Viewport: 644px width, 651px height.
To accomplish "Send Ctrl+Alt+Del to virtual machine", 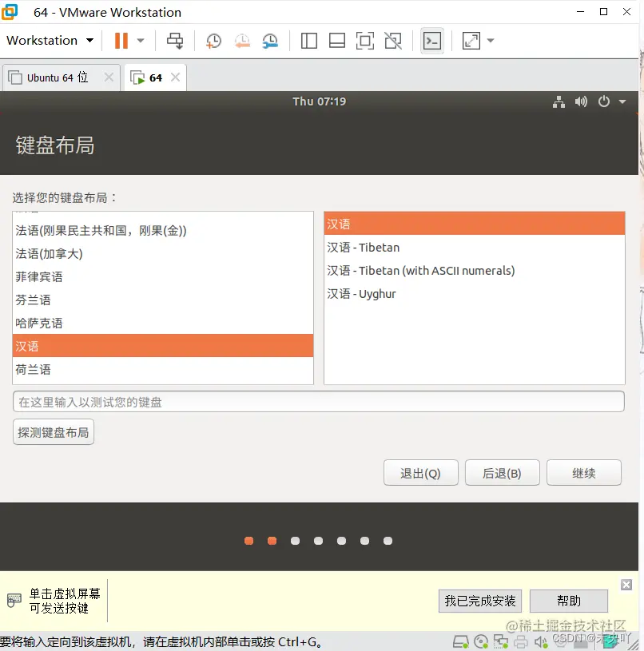I will 175,41.
